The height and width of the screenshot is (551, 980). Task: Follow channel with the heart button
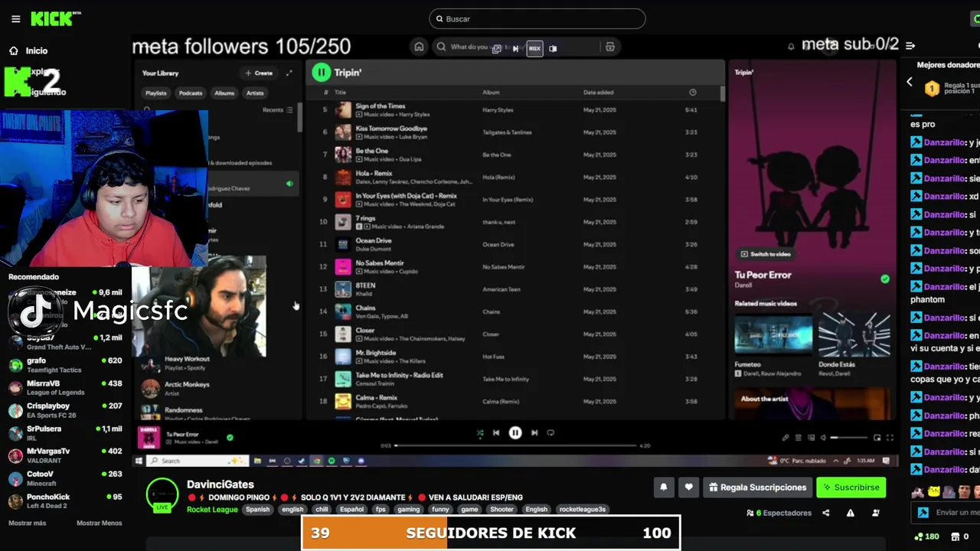[688, 487]
